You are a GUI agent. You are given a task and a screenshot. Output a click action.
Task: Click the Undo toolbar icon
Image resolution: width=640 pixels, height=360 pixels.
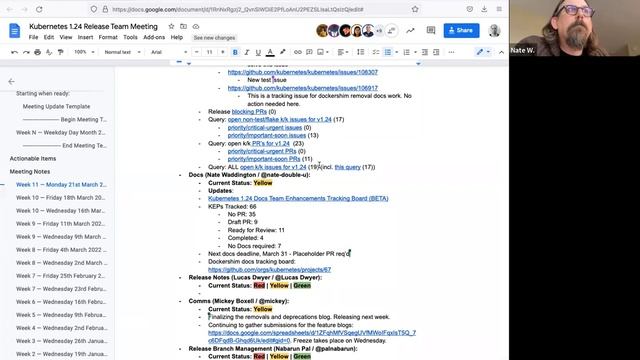pos(15,52)
